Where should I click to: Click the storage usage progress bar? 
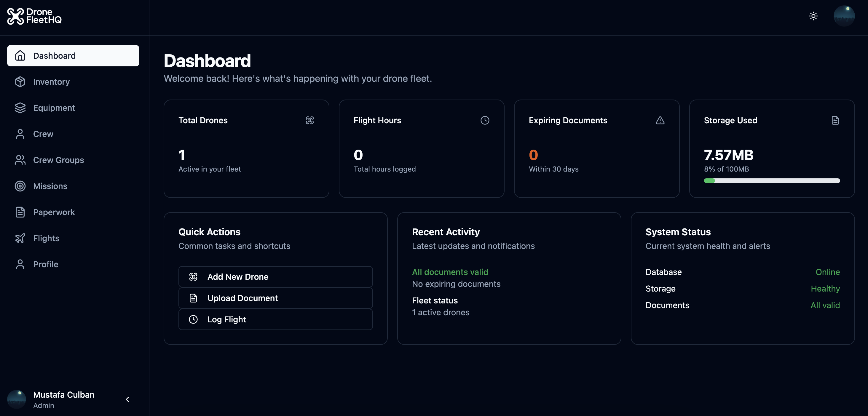772,181
